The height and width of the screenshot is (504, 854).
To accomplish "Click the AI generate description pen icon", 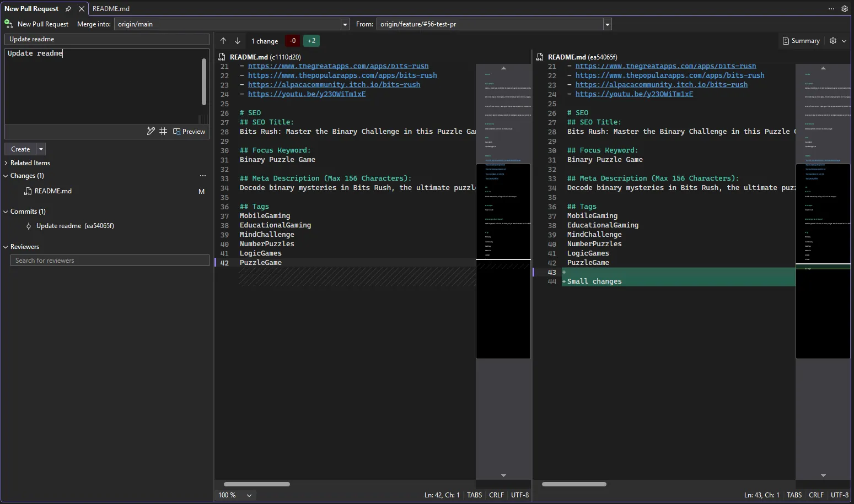I will tap(151, 131).
